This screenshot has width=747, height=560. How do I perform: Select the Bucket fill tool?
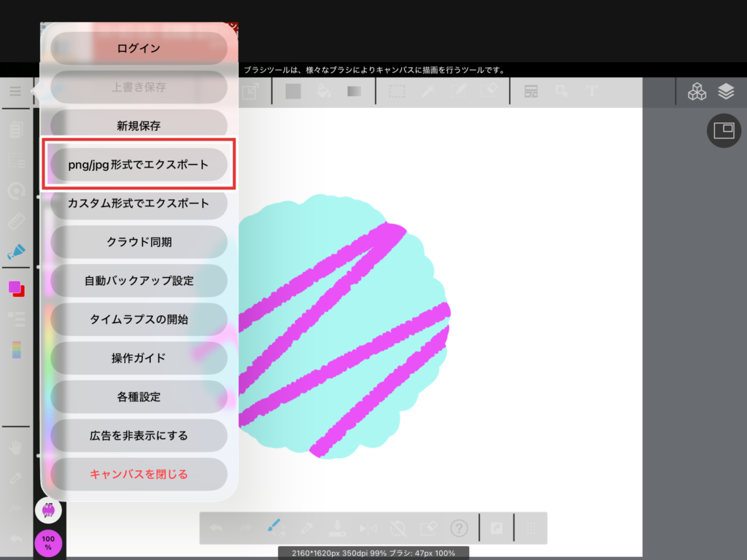click(x=325, y=91)
